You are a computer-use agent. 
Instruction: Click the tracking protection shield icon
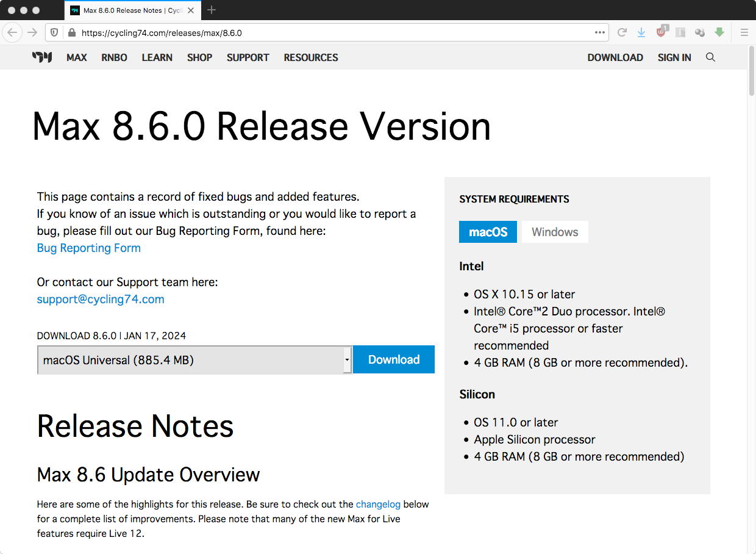(x=54, y=33)
